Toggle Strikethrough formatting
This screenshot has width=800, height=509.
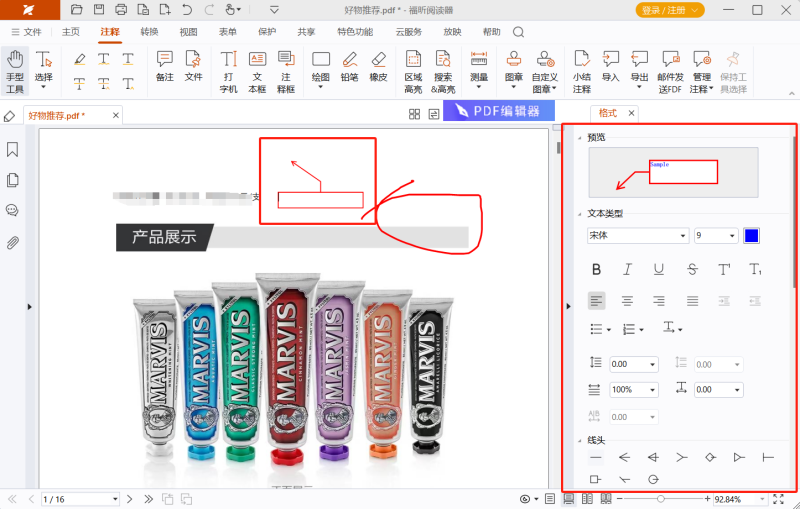pyautogui.click(x=692, y=269)
